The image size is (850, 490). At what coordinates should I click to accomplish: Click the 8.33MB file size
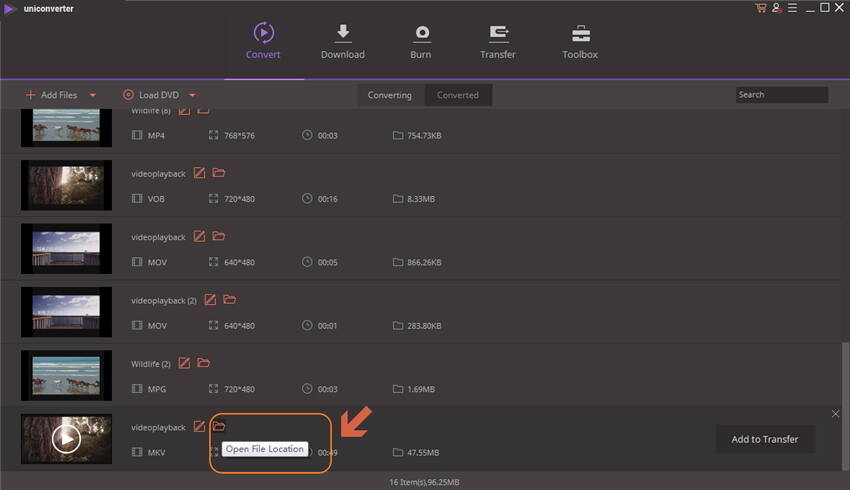(x=421, y=199)
